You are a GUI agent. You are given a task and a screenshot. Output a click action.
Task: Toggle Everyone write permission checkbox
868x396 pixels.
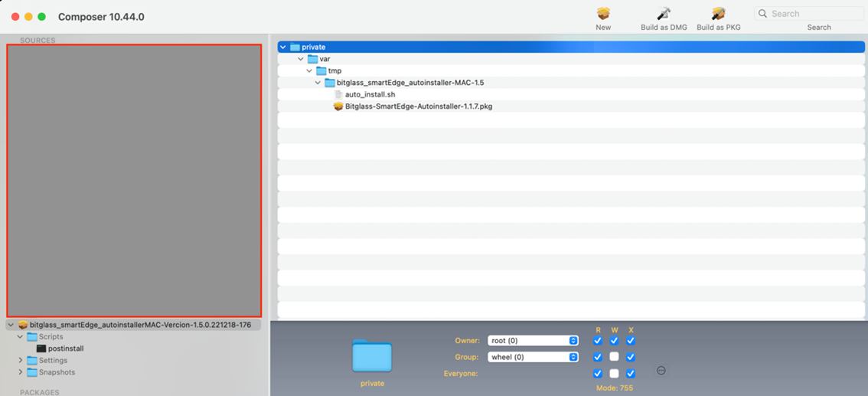click(x=614, y=373)
